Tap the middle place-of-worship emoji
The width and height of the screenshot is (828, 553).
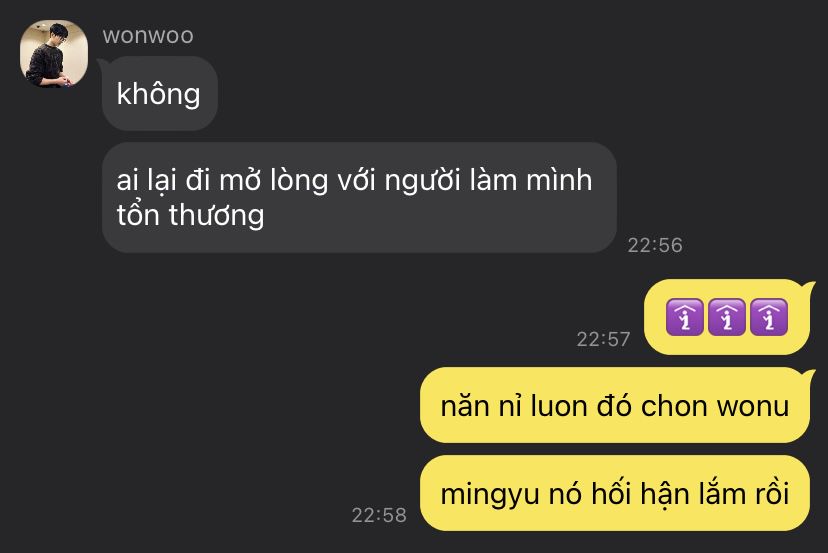pos(727,317)
